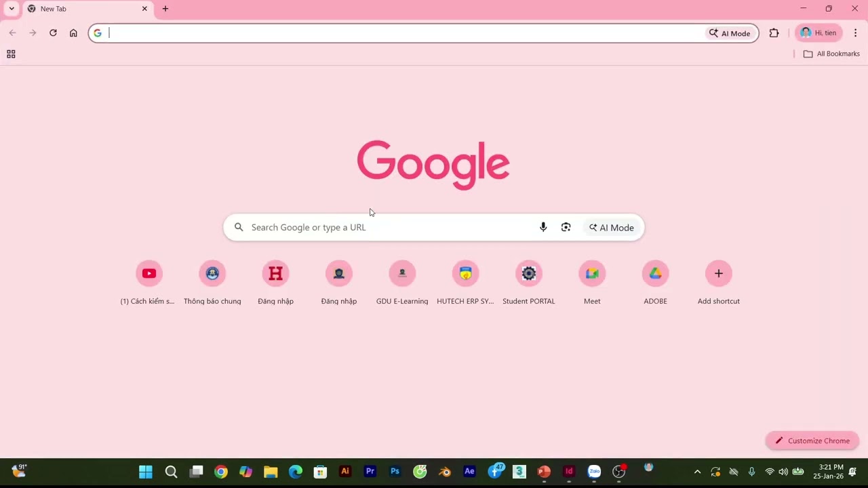Click the microphone tray icon
This screenshot has width=868, height=488.
(x=751, y=472)
